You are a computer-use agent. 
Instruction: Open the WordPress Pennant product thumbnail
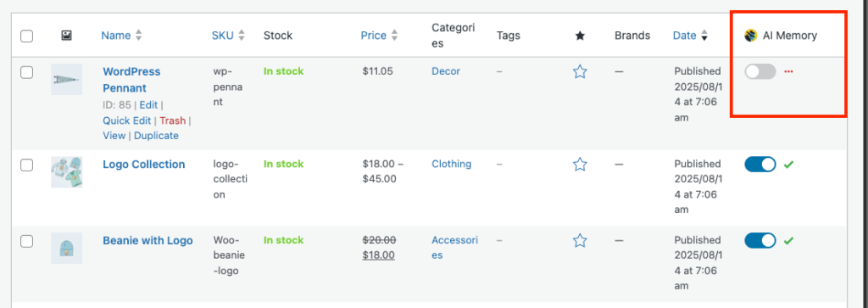pos(66,79)
